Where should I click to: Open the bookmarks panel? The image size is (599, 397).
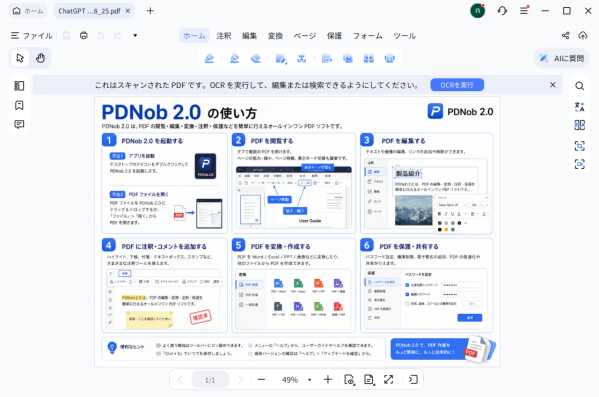tap(19, 105)
